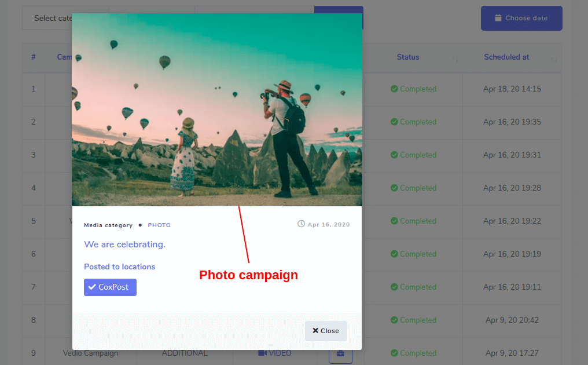Click Completed check icon for Apr 18 row

[394, 89]
